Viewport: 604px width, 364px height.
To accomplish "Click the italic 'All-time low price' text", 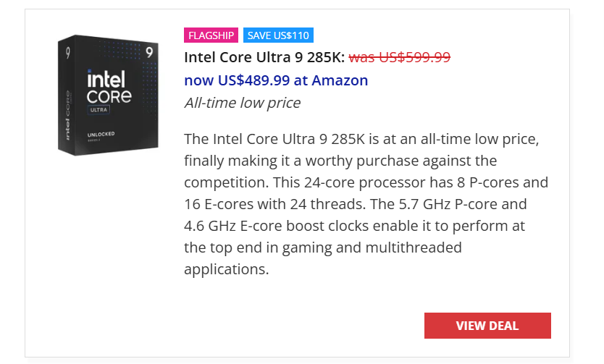I will click(242, 103).
